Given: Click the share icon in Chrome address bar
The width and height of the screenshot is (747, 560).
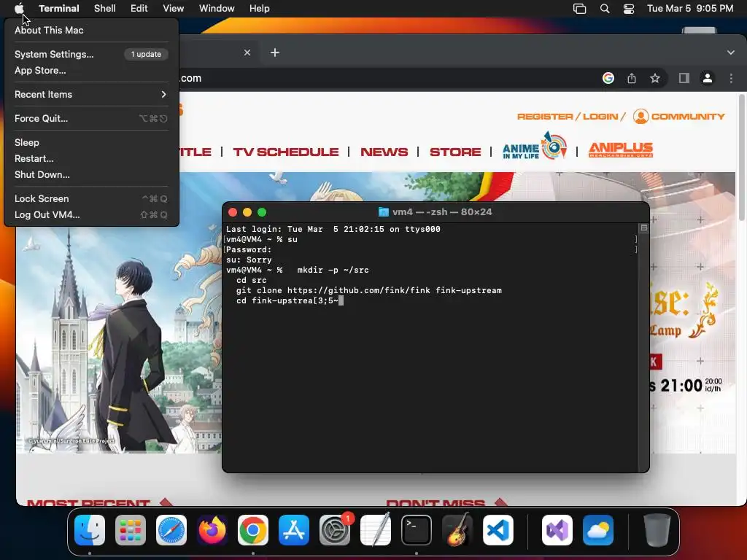Looking at the screenshot, I should (632, 78).
